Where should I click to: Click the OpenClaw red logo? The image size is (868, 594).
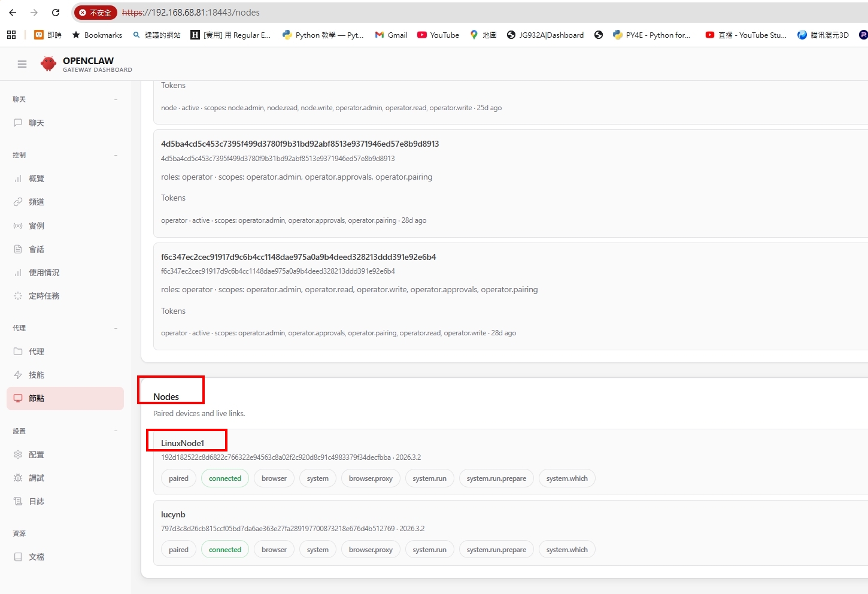pos(48,64)
